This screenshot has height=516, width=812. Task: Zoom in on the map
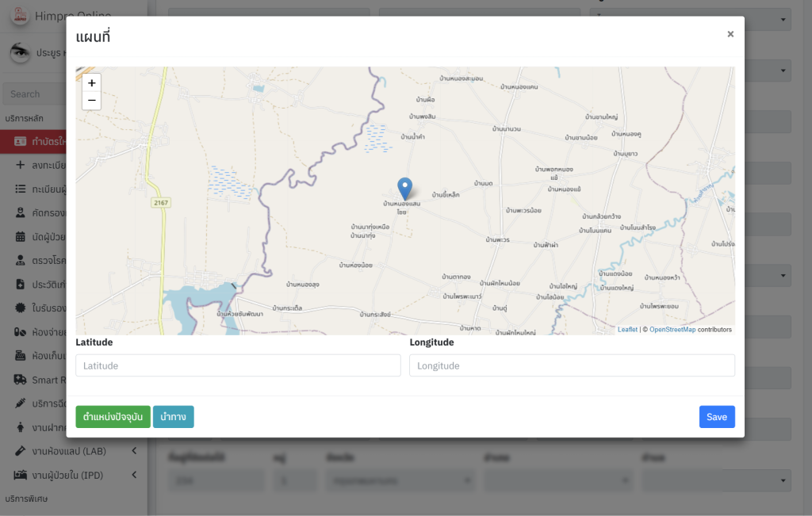tap(92, 82)
